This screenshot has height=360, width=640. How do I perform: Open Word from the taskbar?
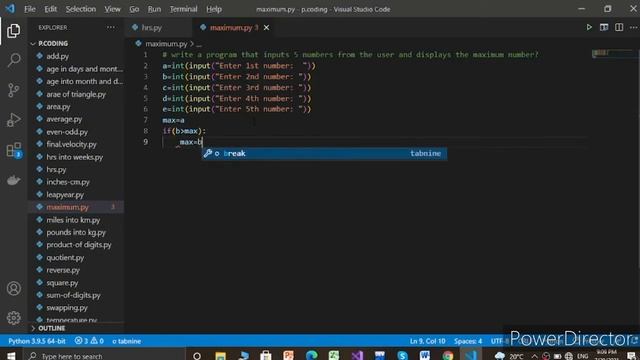(x=424, y=356)
